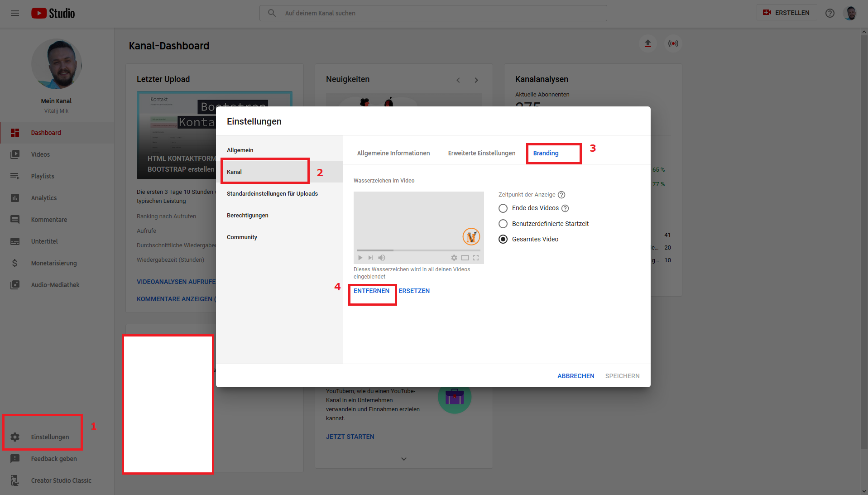Click the Einstellungen gear icon in sidebar
Screen dimensions: 868x495
15,437
